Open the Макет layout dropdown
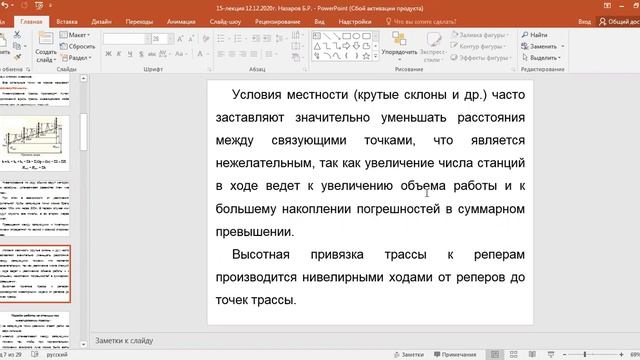Image resolution: width=640 pixels, height=360 pixels. [75, 35]
